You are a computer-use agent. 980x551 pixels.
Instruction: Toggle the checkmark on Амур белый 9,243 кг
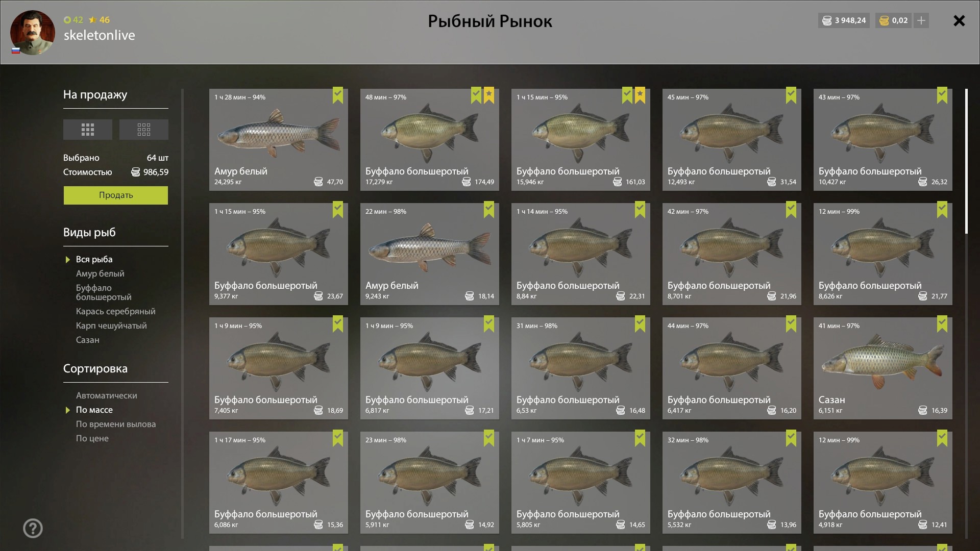pyautogui.click(x=489, y=210)
